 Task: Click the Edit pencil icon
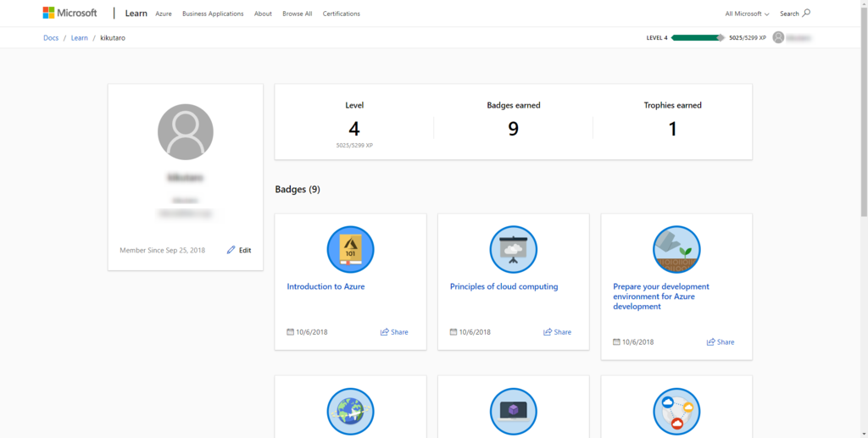click(231, 250)
